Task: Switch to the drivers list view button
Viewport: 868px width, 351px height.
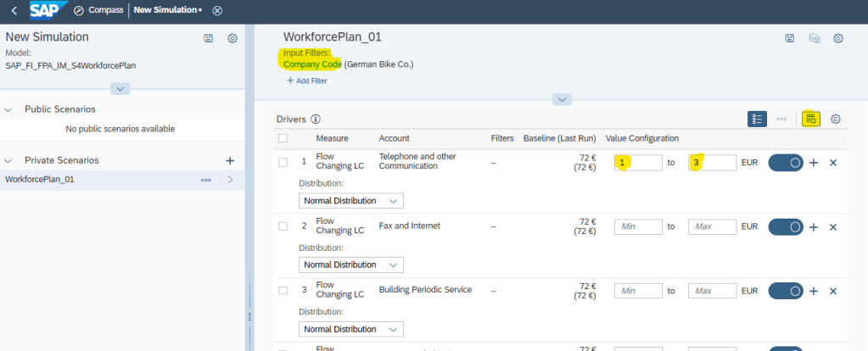Action: pyautogui.click(x=757, y=119)
